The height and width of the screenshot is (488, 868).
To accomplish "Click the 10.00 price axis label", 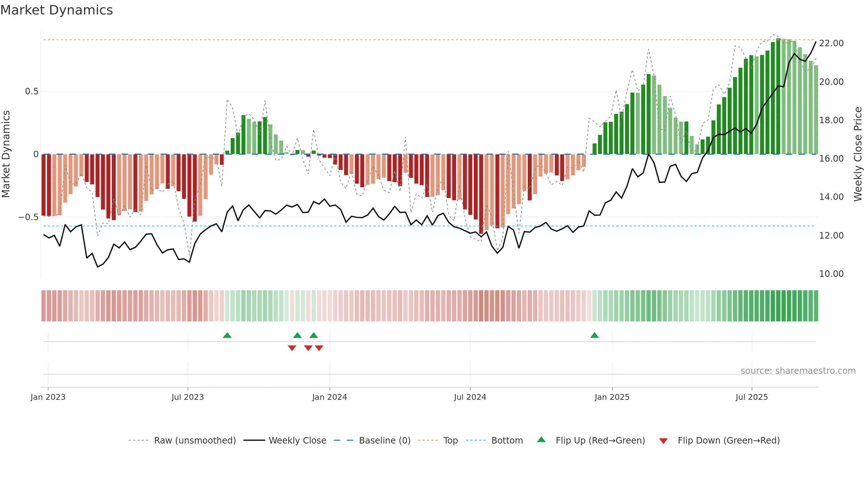I will point(831,274).
